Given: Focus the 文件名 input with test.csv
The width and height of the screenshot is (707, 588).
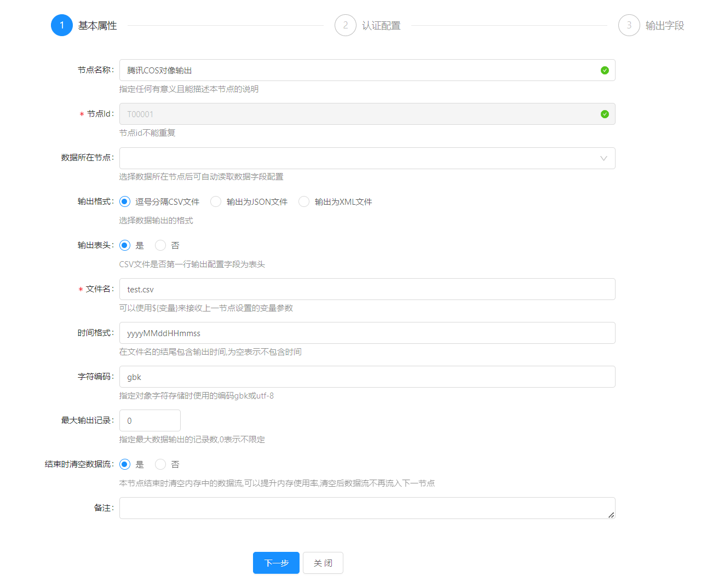Looking at the screenshot, I should coord(367,289).
